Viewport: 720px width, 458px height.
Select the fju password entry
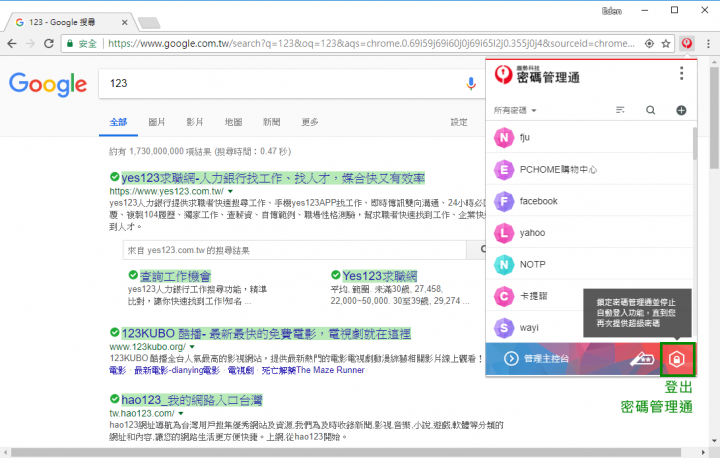click(x=590, y=137)
